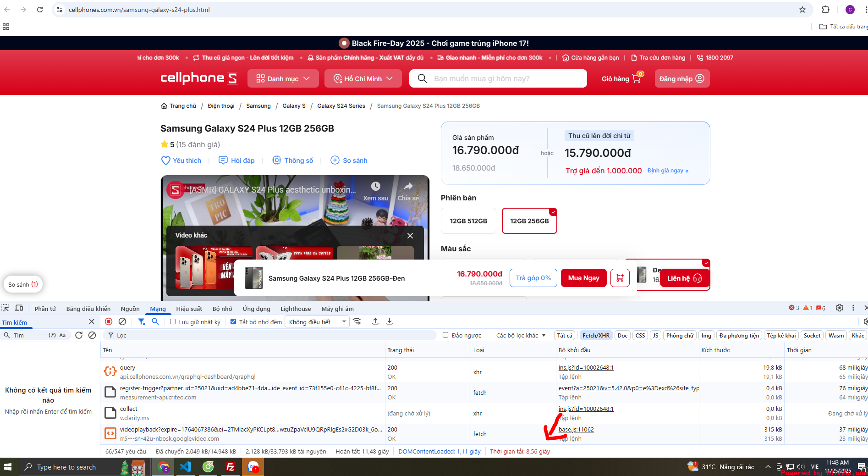The width and height of the screenshot is (868, 476).
Task: Click the Mua Ngay button
Action: click(583, 278)
